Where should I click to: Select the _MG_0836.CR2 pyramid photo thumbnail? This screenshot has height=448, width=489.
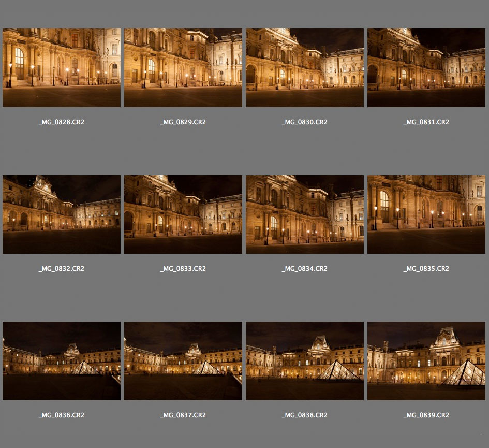62,361
